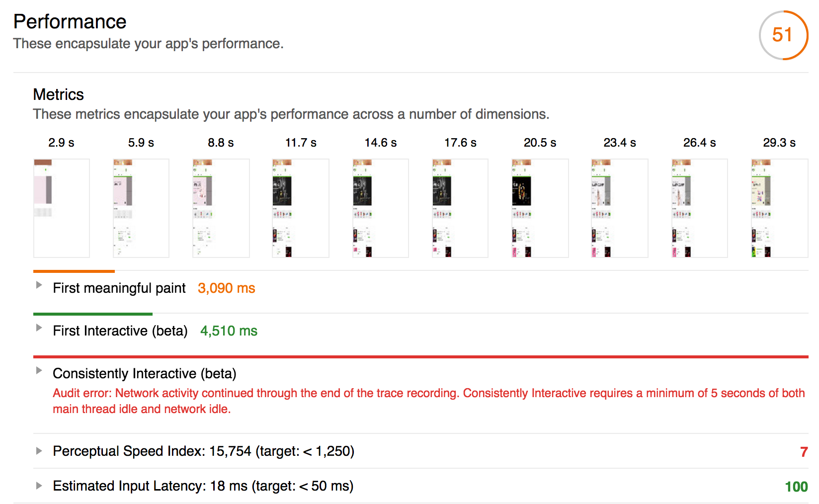Expand the Estimated Input Latency audit
The image size is (819, 504).
point(39,486)
